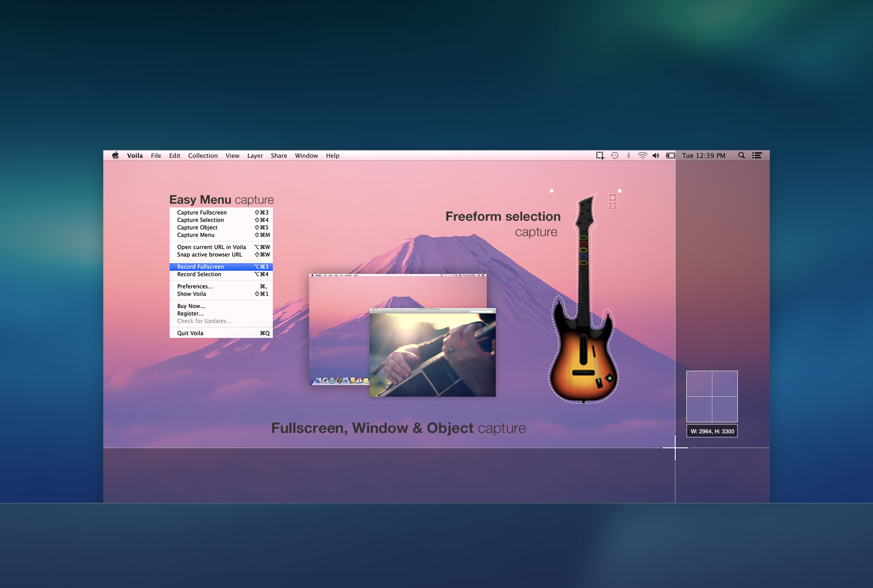Toggle Wi-Fi from the menu bar

pyautogui.click(x=642, y=156)
